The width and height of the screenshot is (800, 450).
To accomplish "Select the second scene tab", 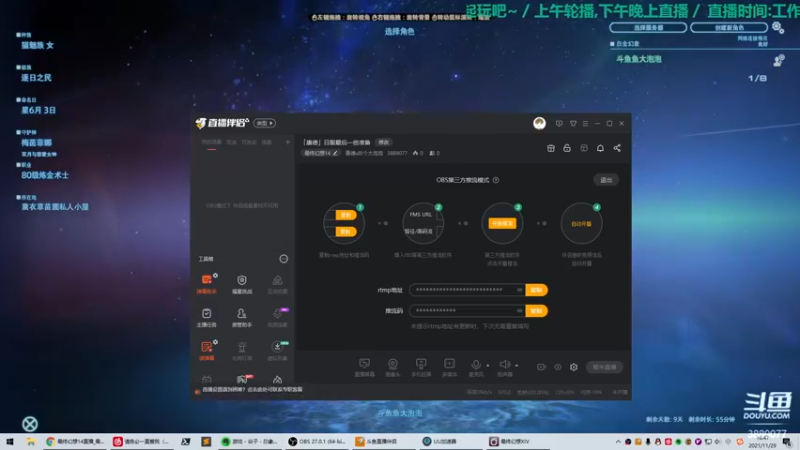I will click(x=232, y=142).
